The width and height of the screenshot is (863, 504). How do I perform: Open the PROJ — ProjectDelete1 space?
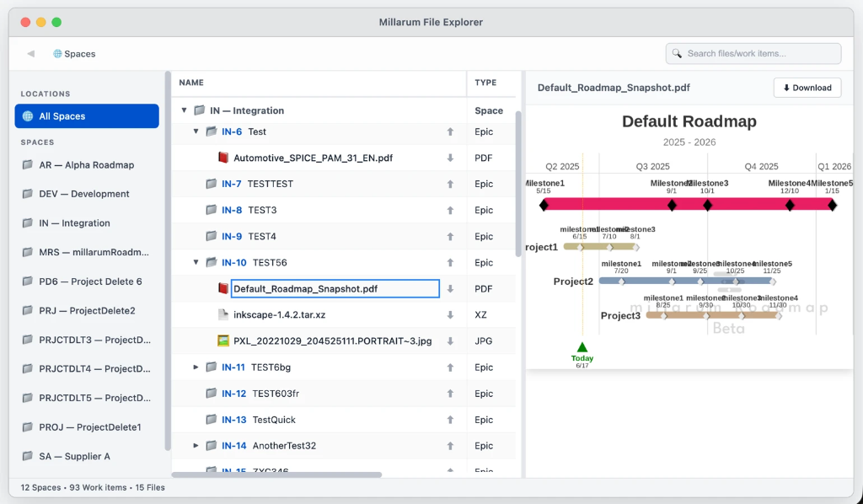pos(87,427)
